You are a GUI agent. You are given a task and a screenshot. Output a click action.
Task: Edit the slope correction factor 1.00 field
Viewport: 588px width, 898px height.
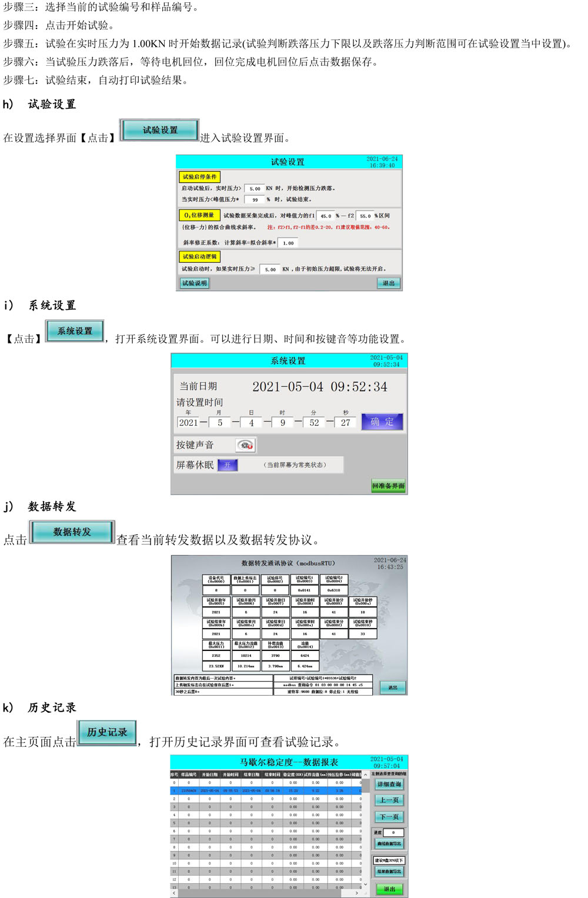click(288, 243)
